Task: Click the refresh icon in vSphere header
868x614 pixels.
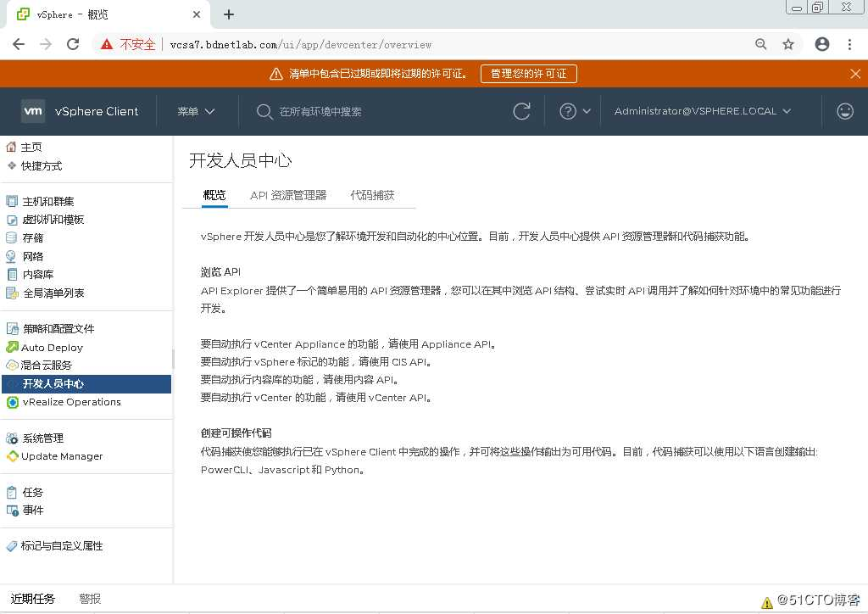Action: [521, 111]
